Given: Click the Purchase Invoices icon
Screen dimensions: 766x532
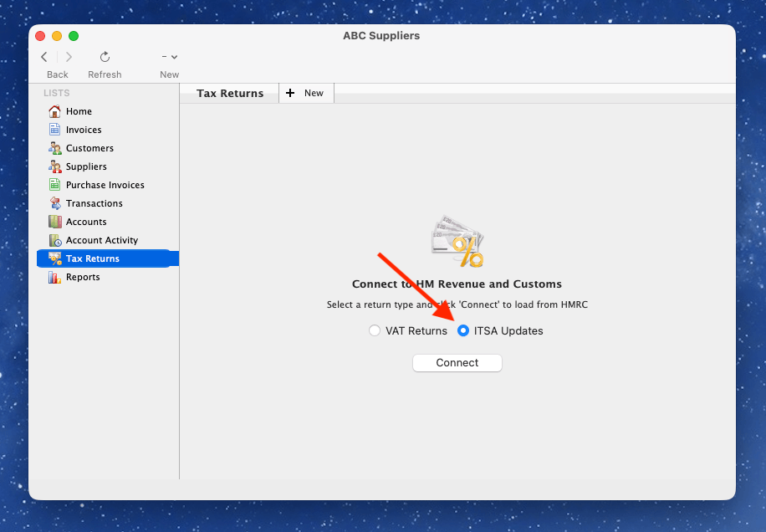Looking at the screenshot, I should [x=54, y=185].
